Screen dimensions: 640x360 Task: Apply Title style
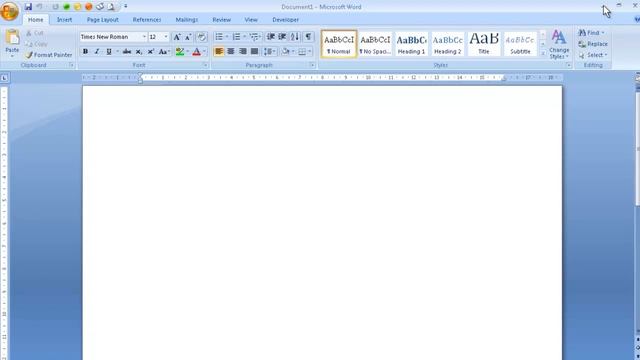tap(484, 44)
